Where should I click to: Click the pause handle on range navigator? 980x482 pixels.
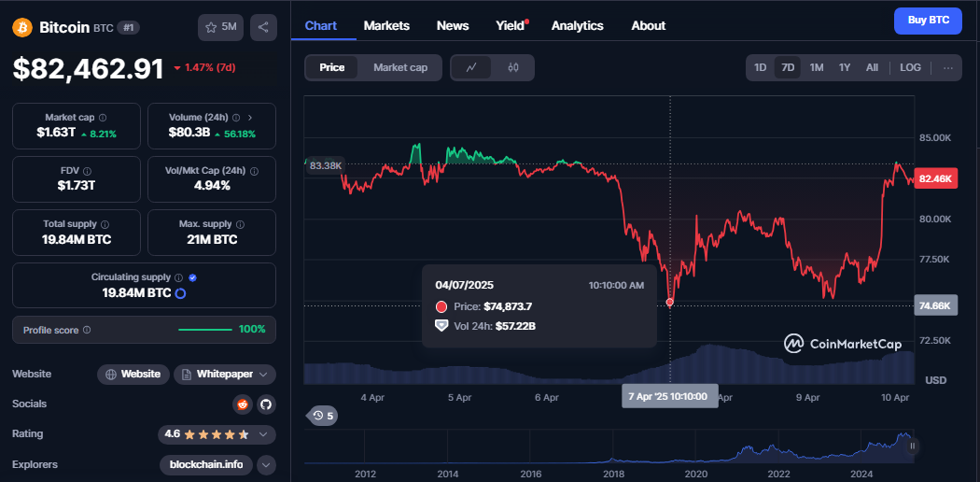tap(913, 446)
